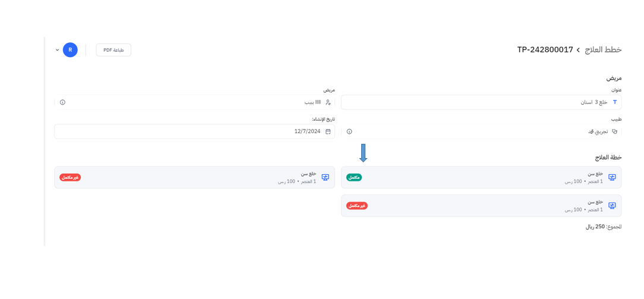644x299 pixels.
Task: Click the طباعة PDF print button
Action: [x=113, y=50]
